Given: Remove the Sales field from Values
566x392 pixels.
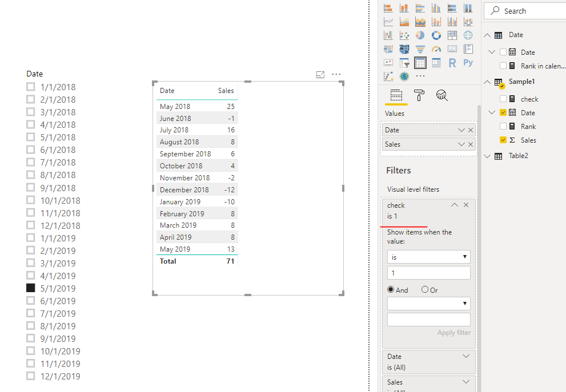Looking at the screenshot, I should (x=471, y=144).
